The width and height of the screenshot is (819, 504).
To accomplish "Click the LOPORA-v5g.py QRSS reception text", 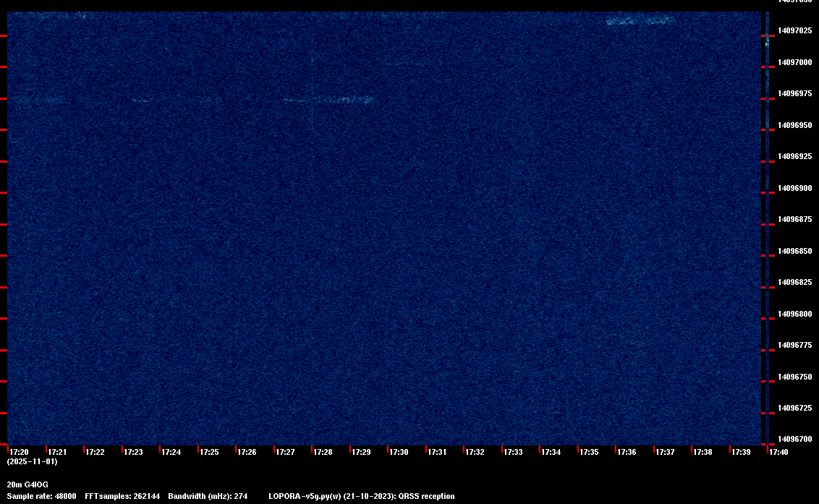I will coord(362,496).
